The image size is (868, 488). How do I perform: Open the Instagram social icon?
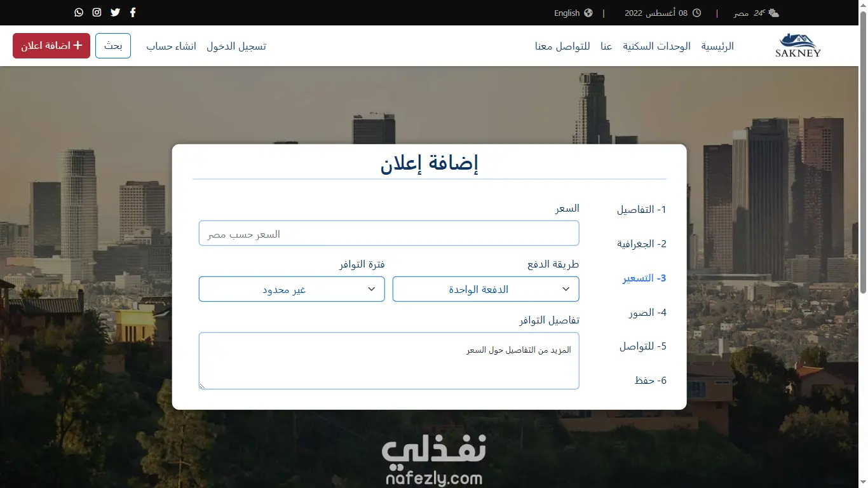tap(97, 13)
